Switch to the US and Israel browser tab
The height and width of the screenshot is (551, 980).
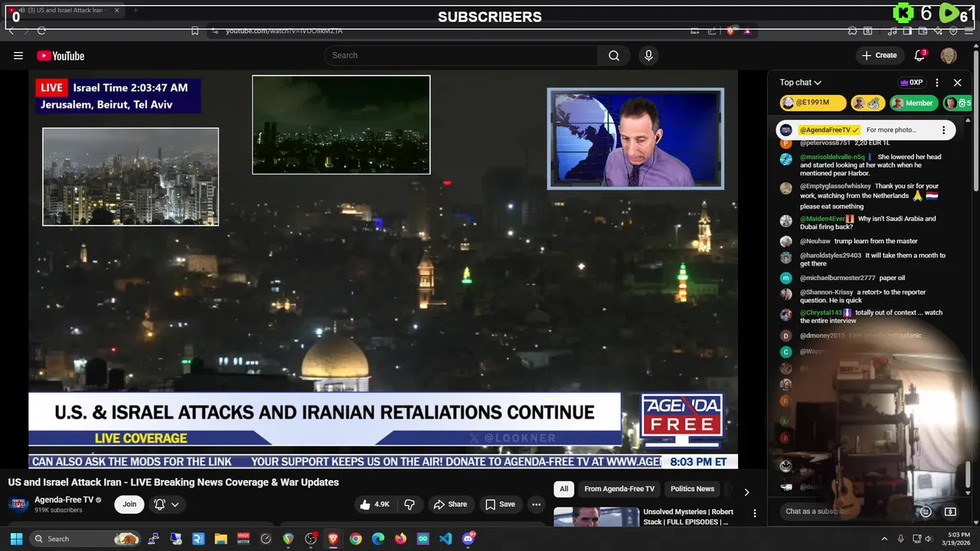[64, 11]
